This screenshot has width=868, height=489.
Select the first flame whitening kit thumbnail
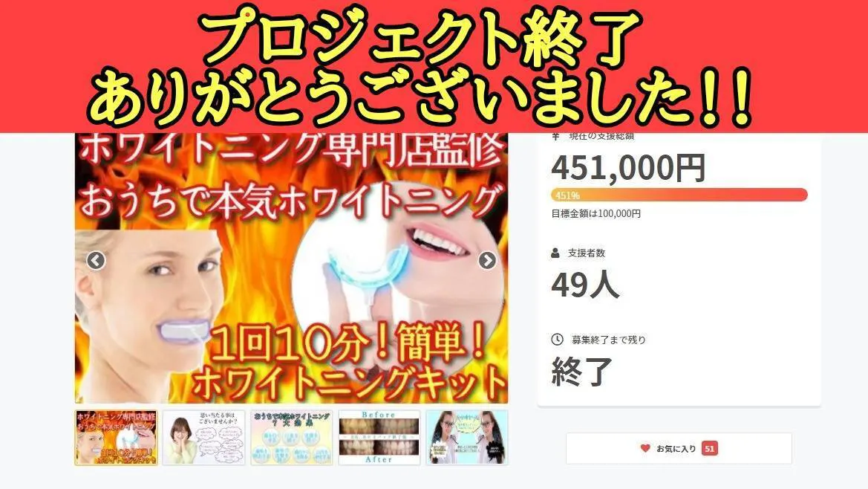point(117,438)
